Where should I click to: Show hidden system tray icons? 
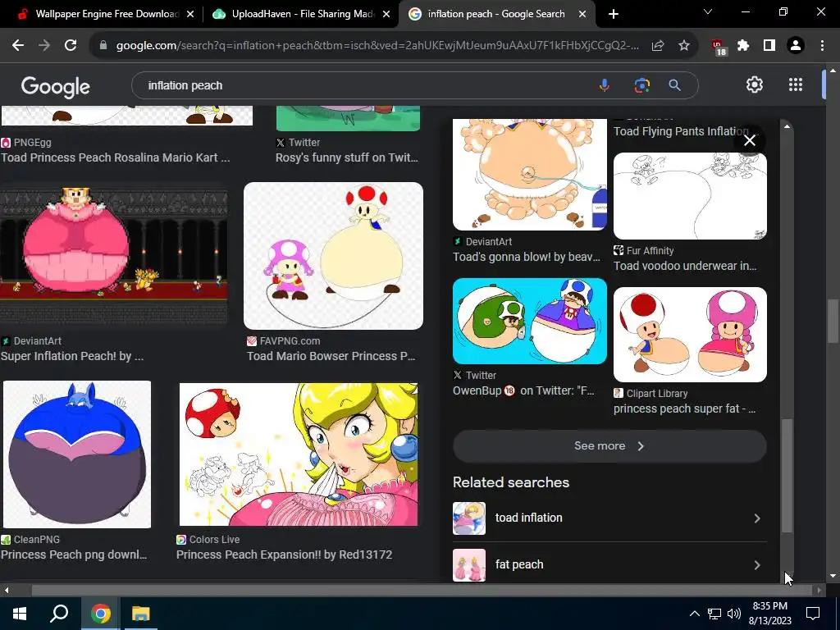(x=694, y=614)
